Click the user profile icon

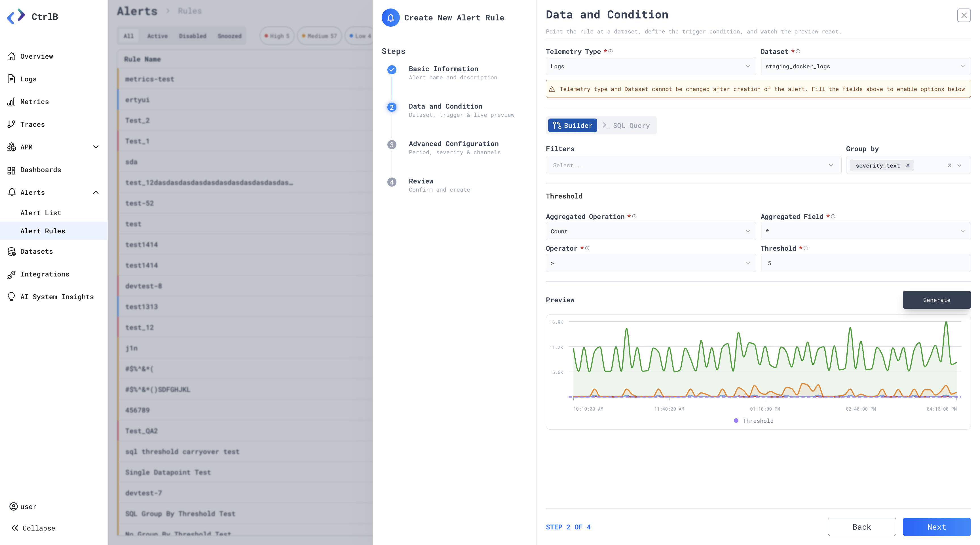point(13,506)
